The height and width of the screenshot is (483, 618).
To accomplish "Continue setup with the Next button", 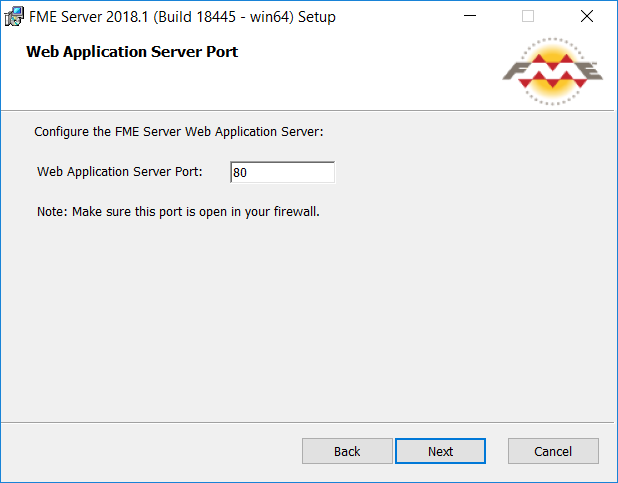I will pyautogui.click(x=440, y=451).
